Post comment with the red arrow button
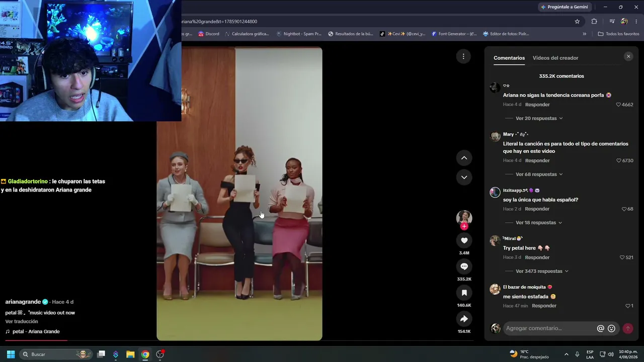 click(628, 328)
